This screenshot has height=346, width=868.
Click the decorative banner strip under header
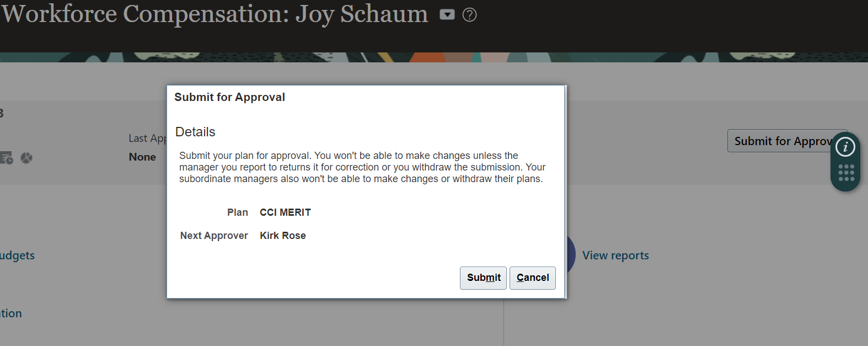[x=434, y=57]
